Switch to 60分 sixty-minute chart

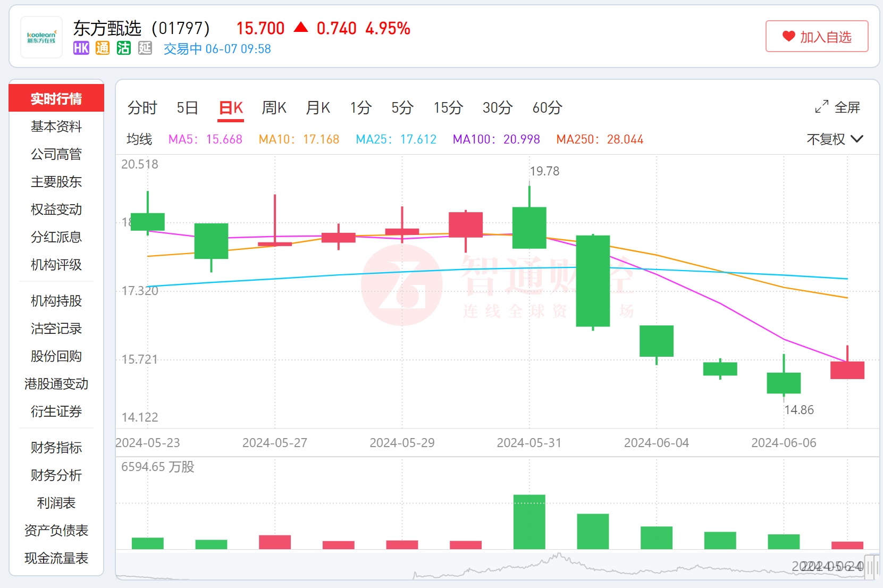point(548,108)
